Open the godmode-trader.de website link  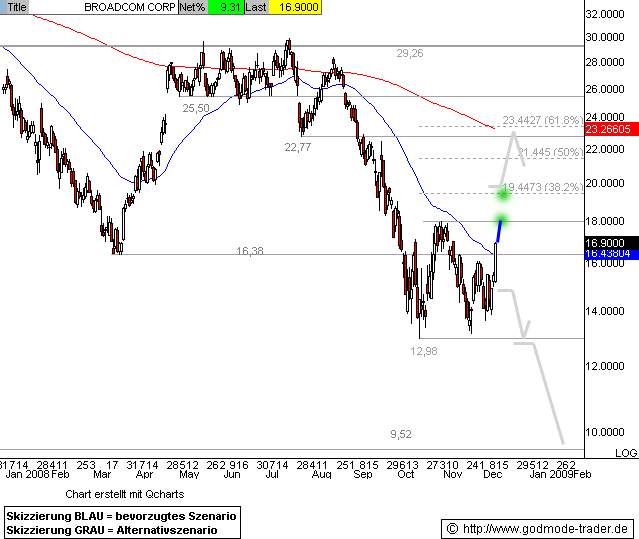coord(548,527)
